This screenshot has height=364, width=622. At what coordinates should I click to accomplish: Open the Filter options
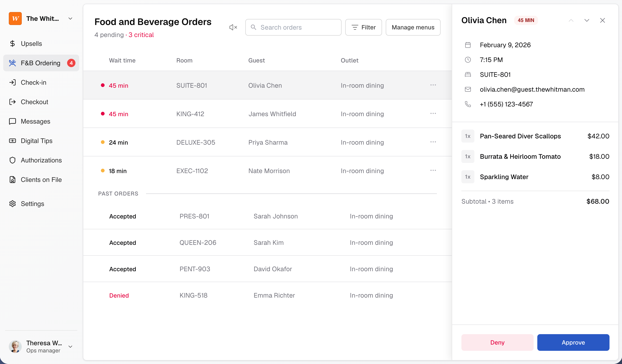click(x=363, y=27)
